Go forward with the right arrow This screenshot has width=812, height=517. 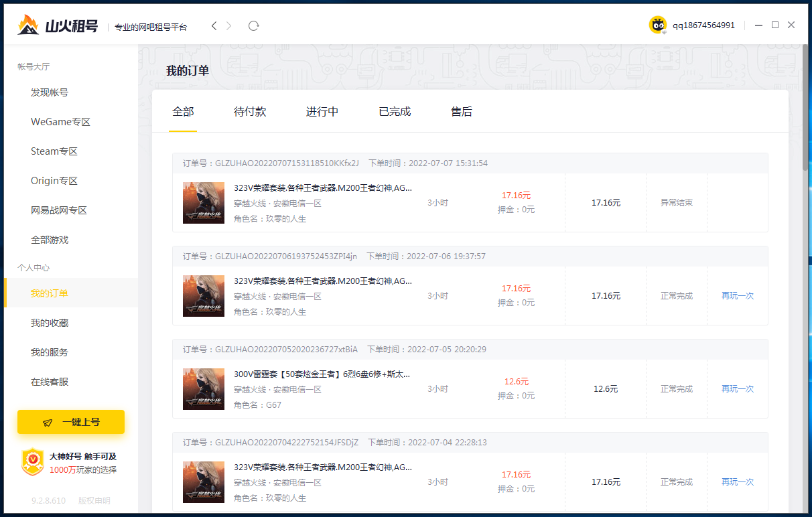[229, 25]
